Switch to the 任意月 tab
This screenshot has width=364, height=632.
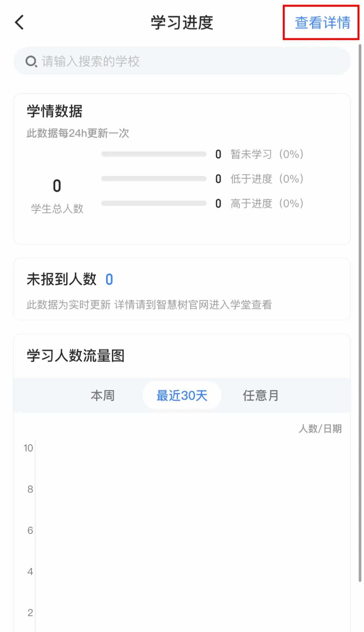(260, 395)
